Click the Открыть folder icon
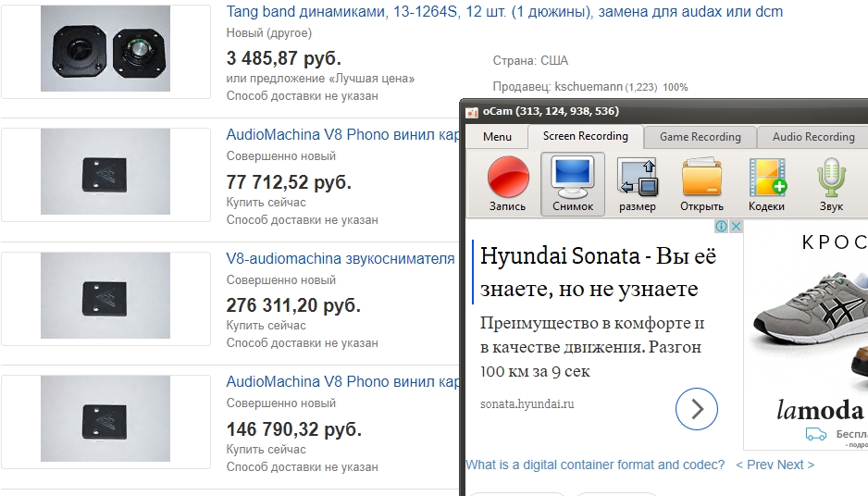 pos(701,183)
